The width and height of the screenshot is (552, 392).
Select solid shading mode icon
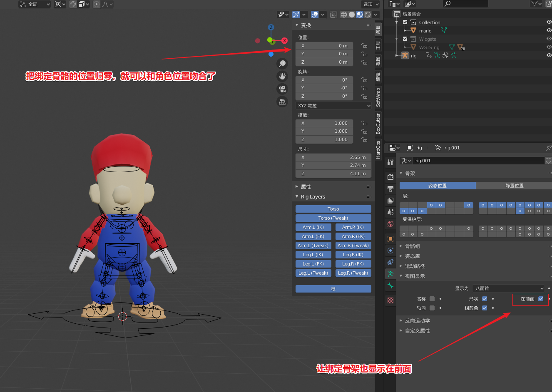click(x=352, y=15)
